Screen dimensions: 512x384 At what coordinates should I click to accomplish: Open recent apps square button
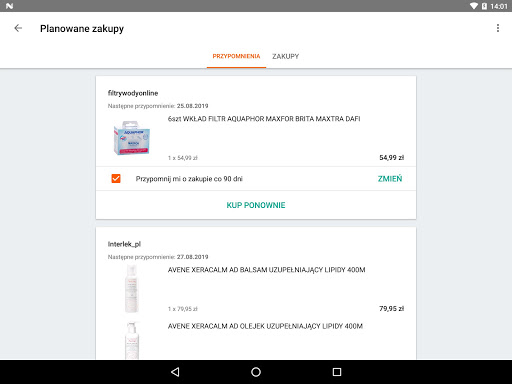tap(337, 372)
